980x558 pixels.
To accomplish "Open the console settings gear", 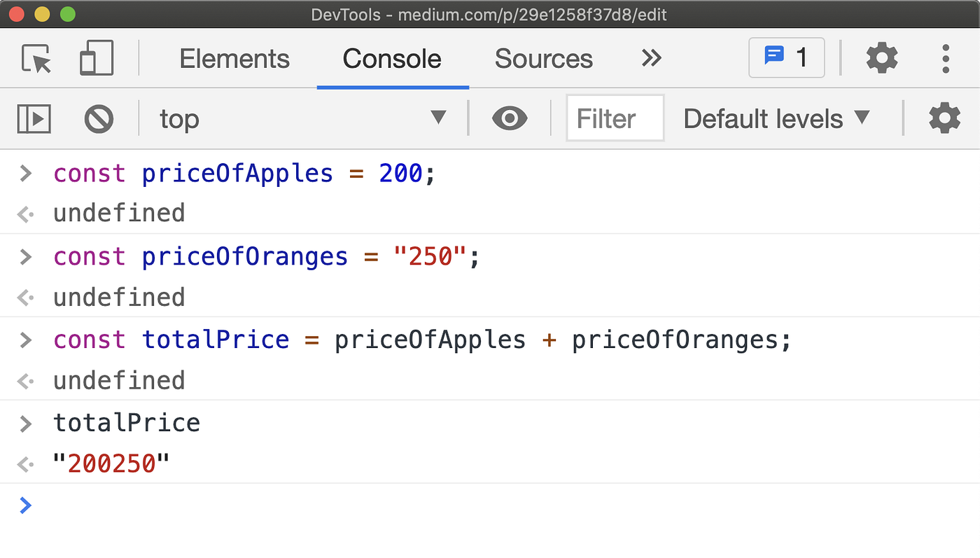I will tap(944, 118).
